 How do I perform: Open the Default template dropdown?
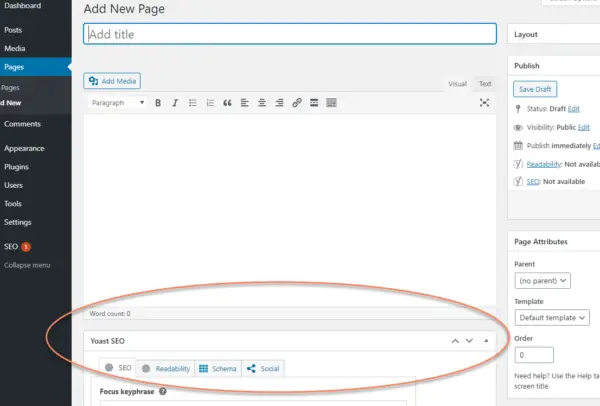click(x=552, y=318)
